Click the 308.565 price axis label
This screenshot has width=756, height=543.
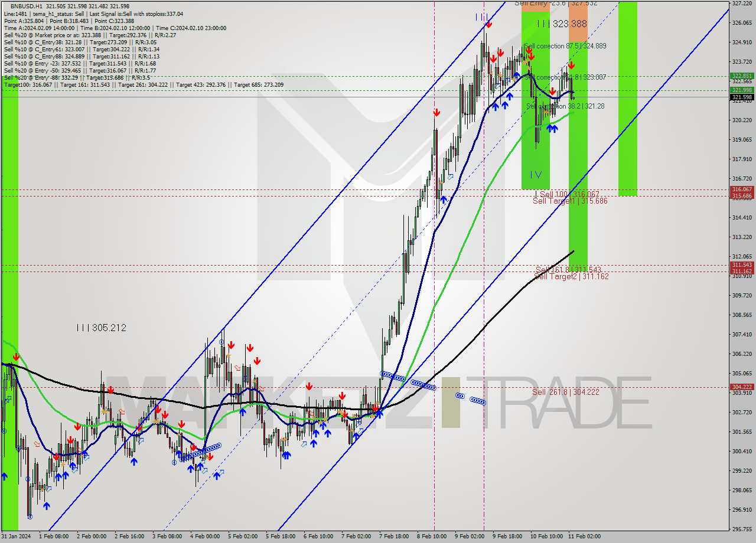pos(742,315)
